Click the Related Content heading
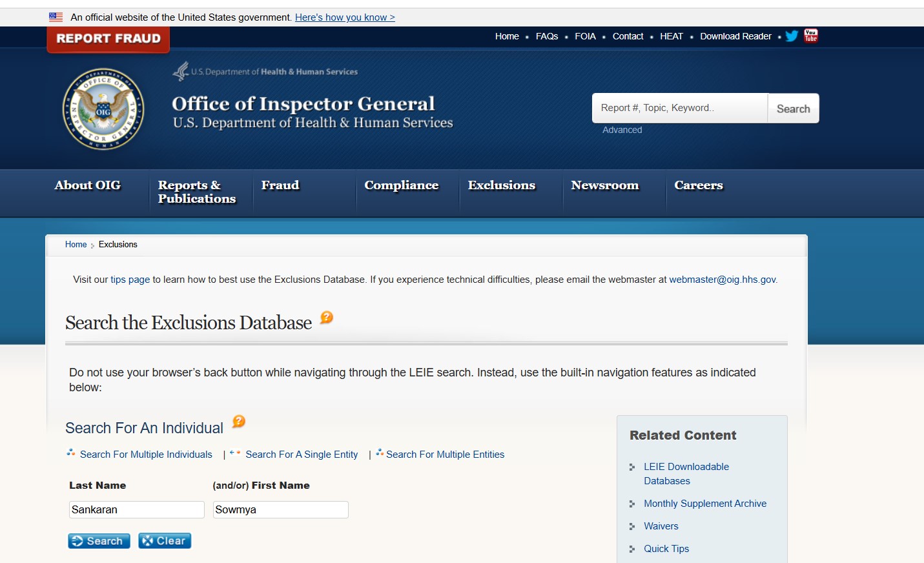 pyautogui.click(x=683, y=435)
